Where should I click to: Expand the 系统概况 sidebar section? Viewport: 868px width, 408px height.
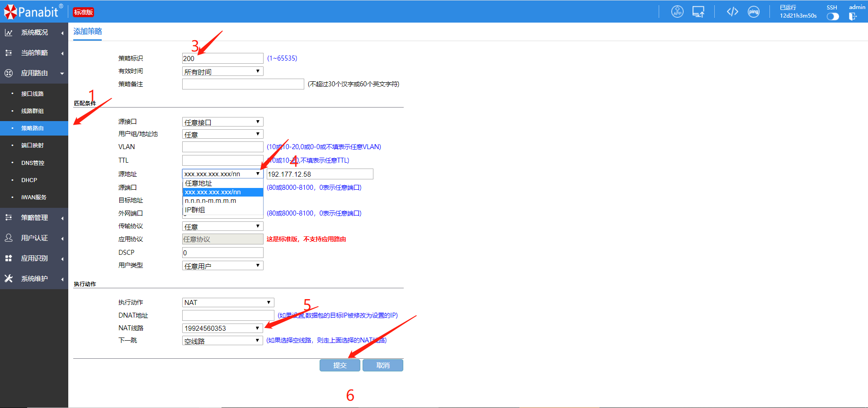pos(34,33)
